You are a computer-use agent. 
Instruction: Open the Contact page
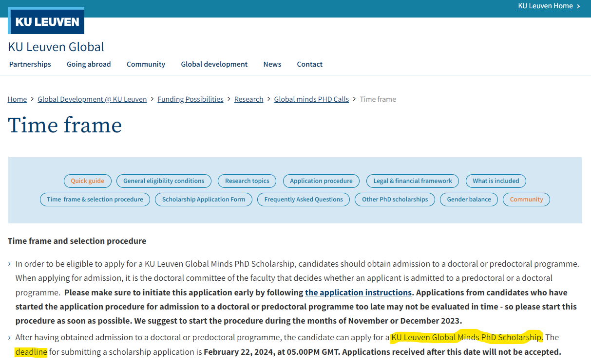[310, 64]
